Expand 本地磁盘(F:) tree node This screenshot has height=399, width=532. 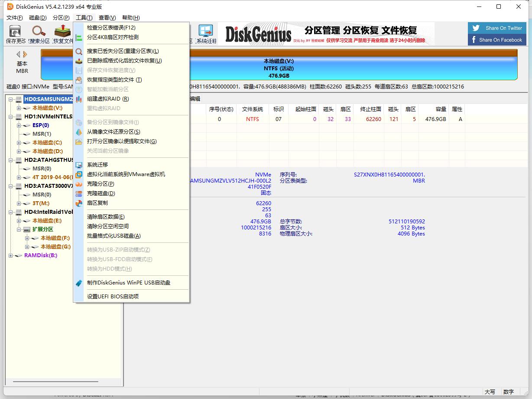coord(27,238)
